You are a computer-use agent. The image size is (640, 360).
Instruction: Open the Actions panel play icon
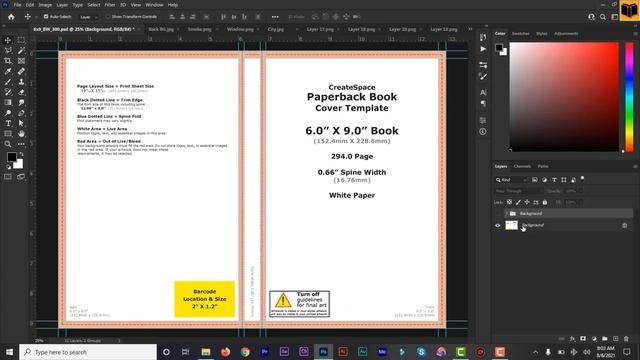coord(483,49)
